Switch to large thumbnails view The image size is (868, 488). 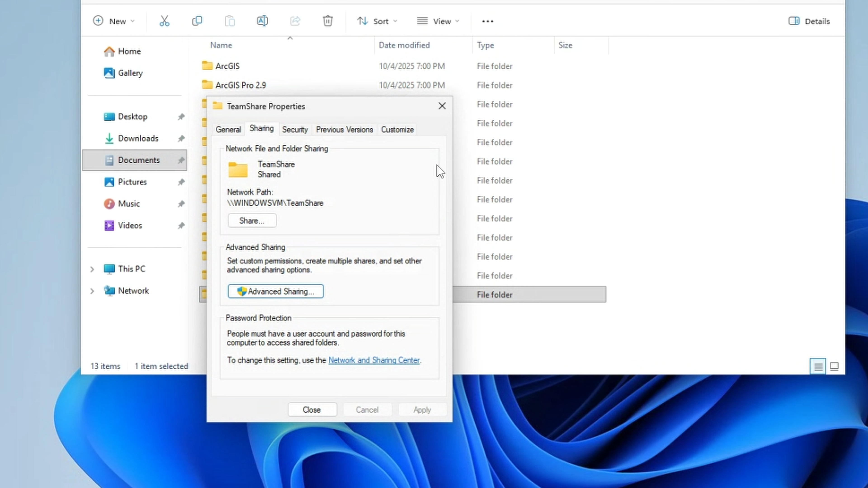click(x=834, y=366)
